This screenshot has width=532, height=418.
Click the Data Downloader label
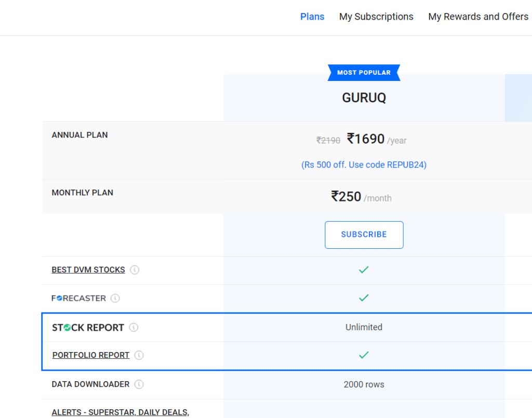click(x=90, y=384)
